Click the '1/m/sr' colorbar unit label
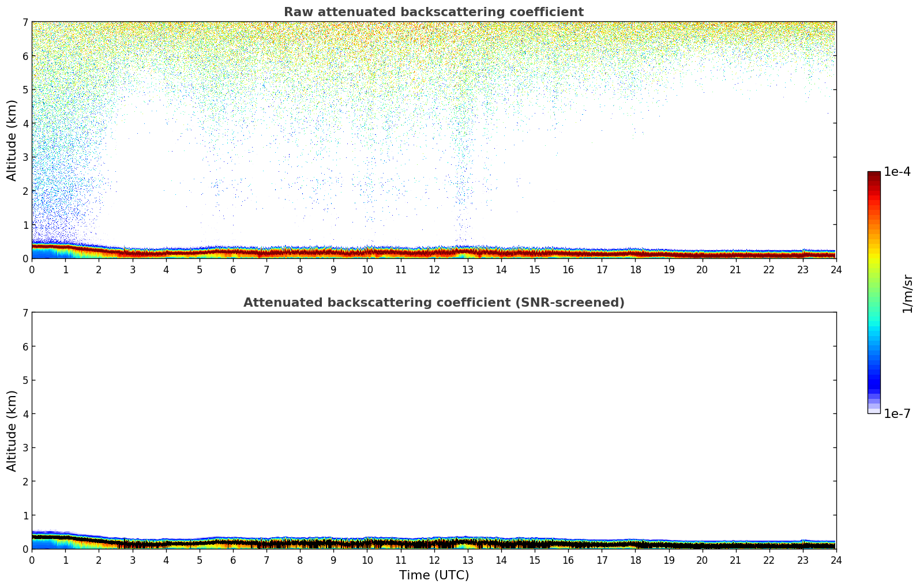The height and width of the screenshot is (588, 920). pos(907,293)
